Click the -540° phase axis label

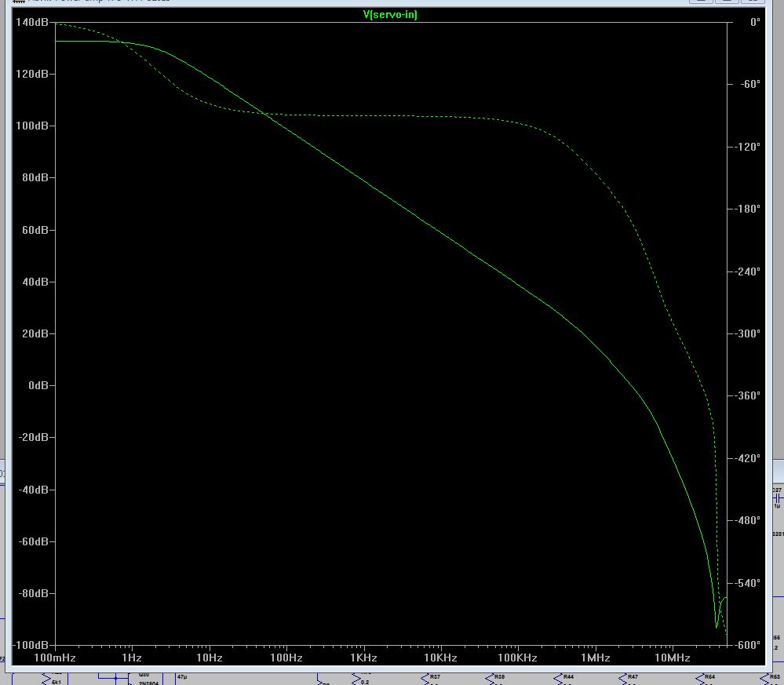pyautogui.click(x=748, y=583)
